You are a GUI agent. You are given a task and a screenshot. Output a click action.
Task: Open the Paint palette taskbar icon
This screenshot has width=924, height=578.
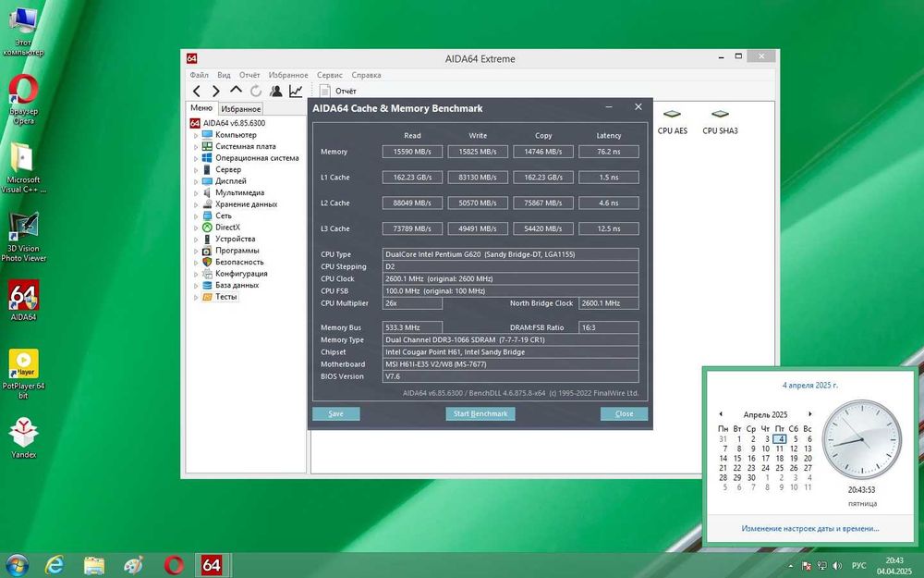tap(133, 565)
